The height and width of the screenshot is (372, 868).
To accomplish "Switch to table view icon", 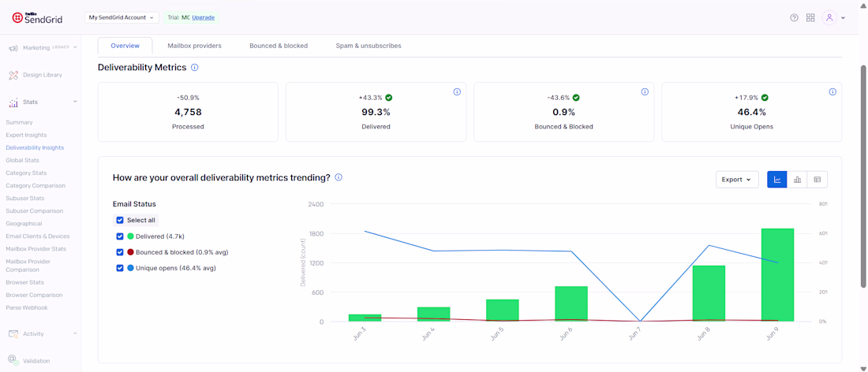I will [817, 180].
